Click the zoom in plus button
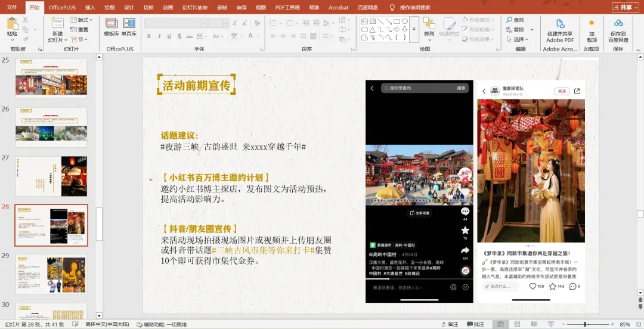This screenshot has height=329, width=644. (x=613, y=324)
